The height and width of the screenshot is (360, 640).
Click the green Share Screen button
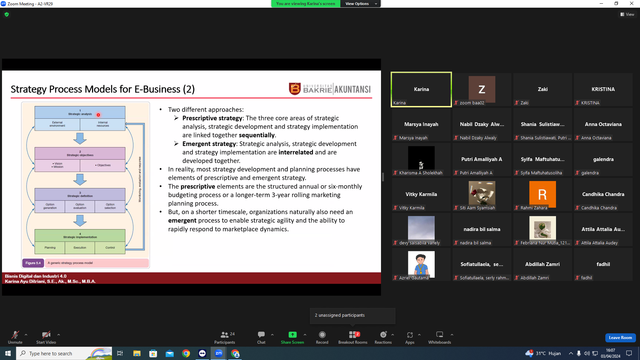[292, 337]
